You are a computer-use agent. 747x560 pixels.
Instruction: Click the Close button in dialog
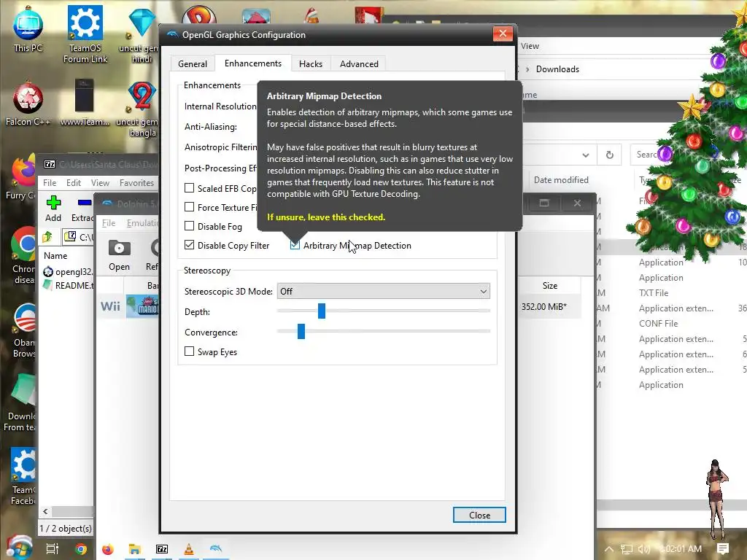click(479, 515)
